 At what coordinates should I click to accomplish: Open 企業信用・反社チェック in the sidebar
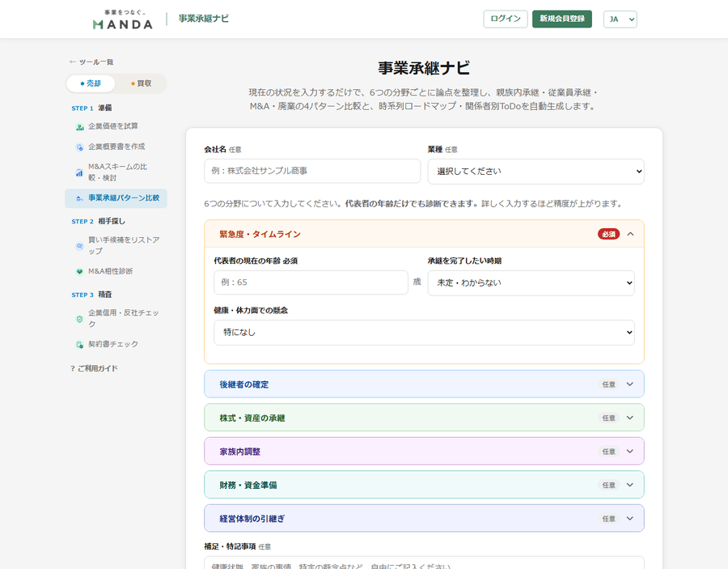click(x=116, y=319)
